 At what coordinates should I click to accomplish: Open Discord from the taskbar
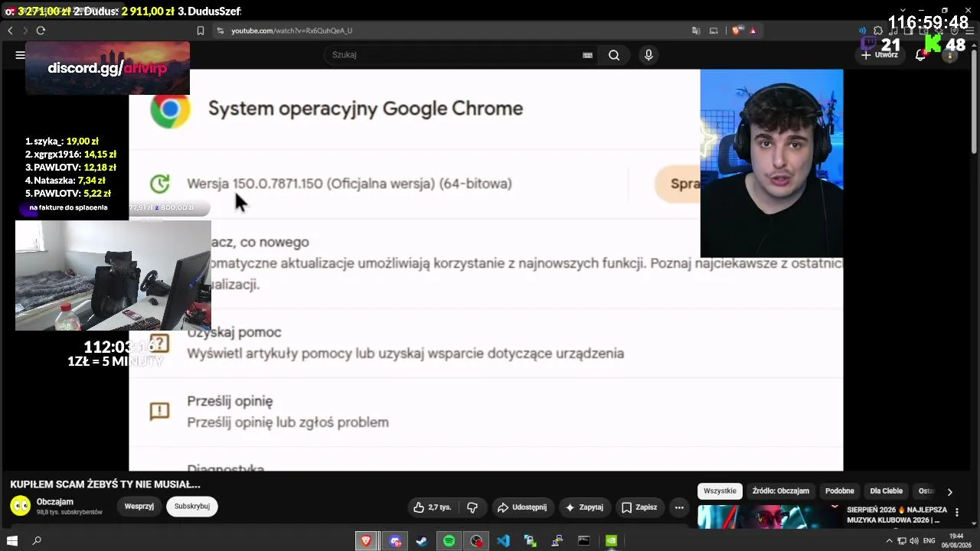tap(395, 541)
